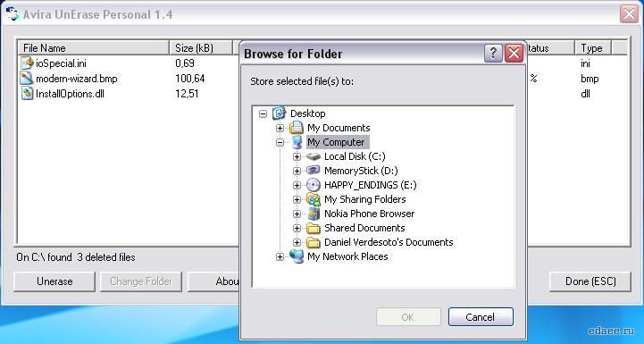Select the InstallOptions.dll file name
644x344 pixels.
click(70, 94)
